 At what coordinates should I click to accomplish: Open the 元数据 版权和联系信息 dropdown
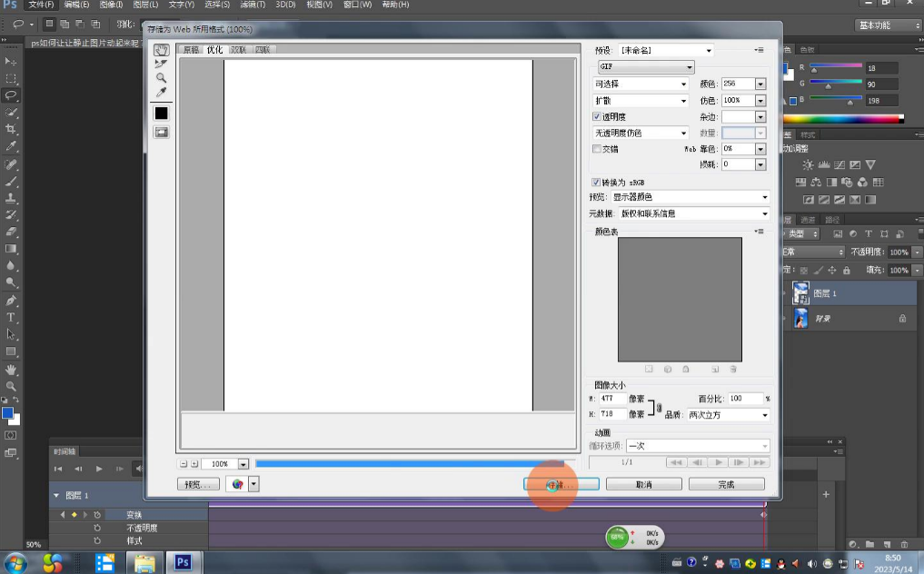point(695,213)
